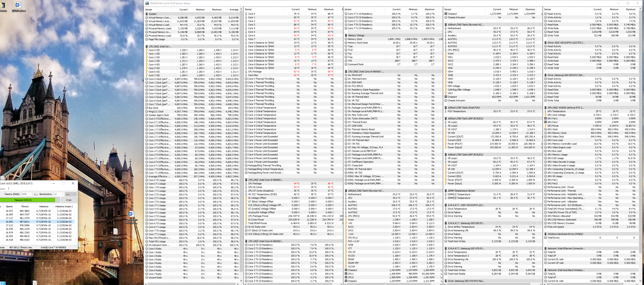Click the Virtual Memory Load sensor icon
Screen dimensions: 644x285
click(x=147, y=25)
